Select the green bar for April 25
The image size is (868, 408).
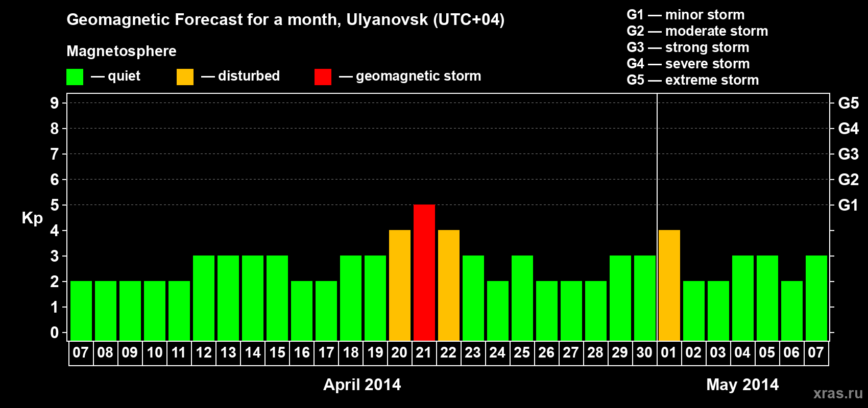(522, 298)
